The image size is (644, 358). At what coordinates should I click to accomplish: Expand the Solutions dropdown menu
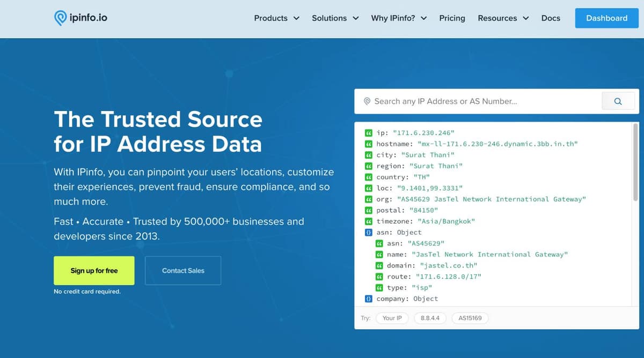[335, 18]
